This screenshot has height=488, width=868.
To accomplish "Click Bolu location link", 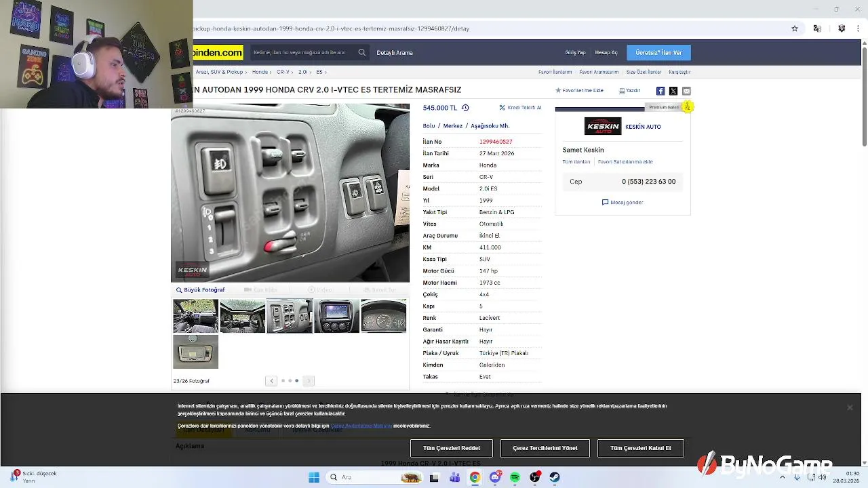I will [x=429, y=126].
